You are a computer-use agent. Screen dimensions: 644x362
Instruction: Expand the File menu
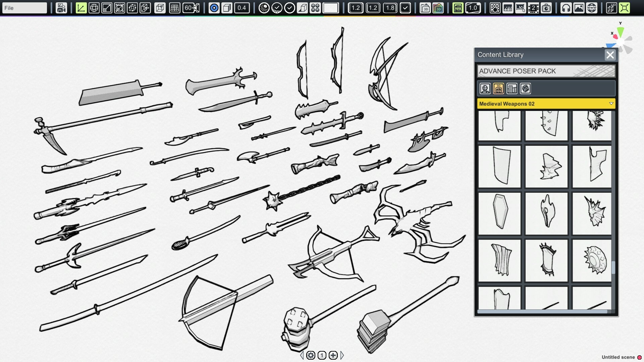[24, 8]
